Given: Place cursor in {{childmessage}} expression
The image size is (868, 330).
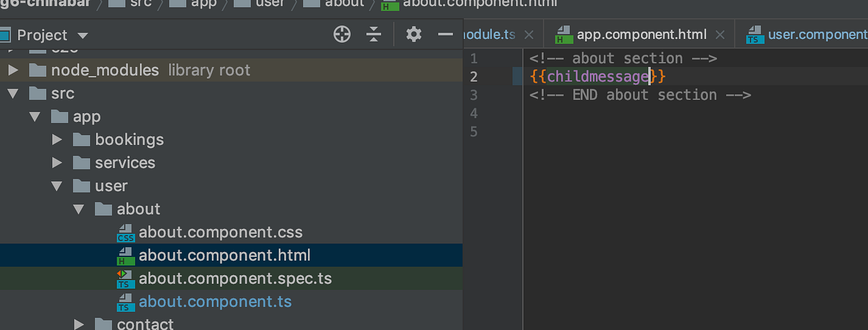Looking at the screenshot, I should 598,76.
